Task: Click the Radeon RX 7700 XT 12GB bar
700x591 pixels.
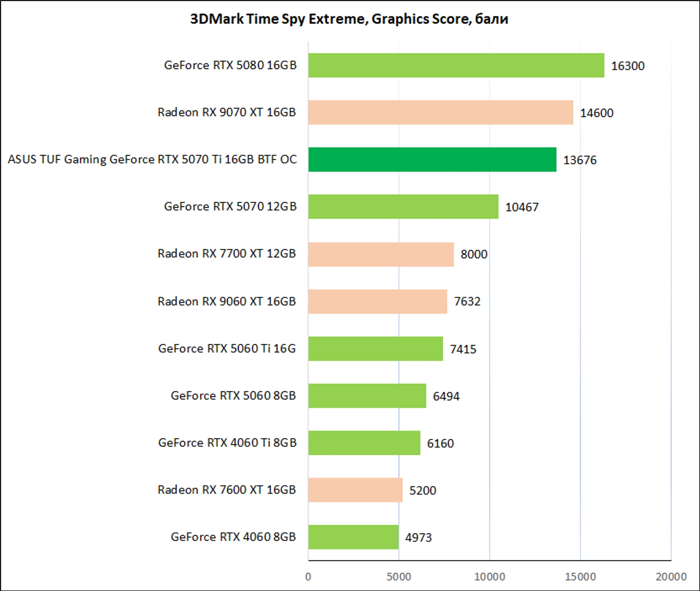Action: (x=381, y=254)
